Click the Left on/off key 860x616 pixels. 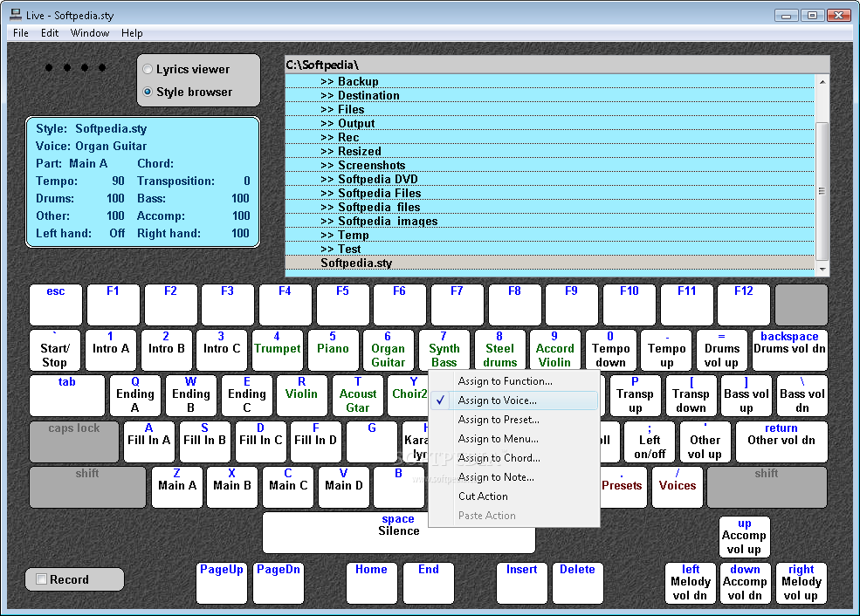click(650, 441)
